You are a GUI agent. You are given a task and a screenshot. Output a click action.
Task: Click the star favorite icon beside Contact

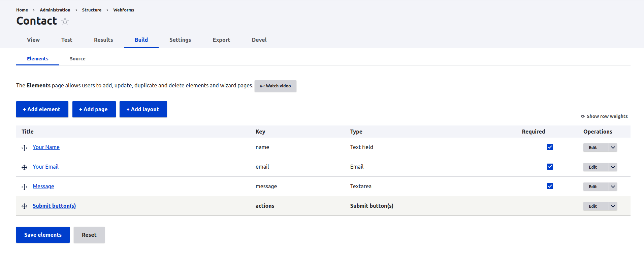pyautogui.click(x=65, y=21)
